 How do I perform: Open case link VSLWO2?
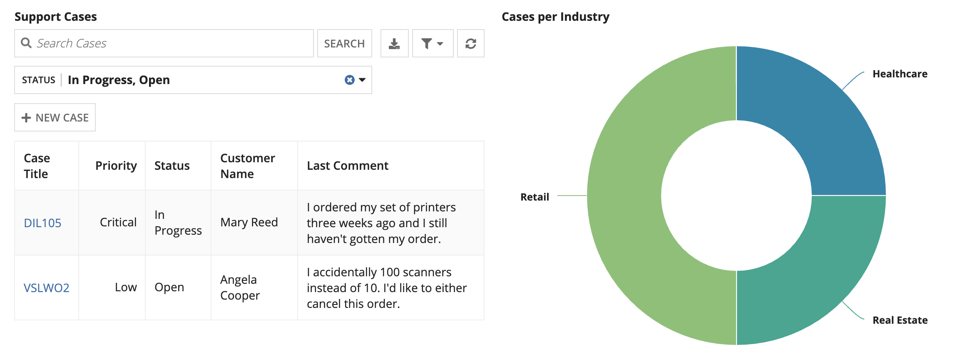[x=47, y=288]
